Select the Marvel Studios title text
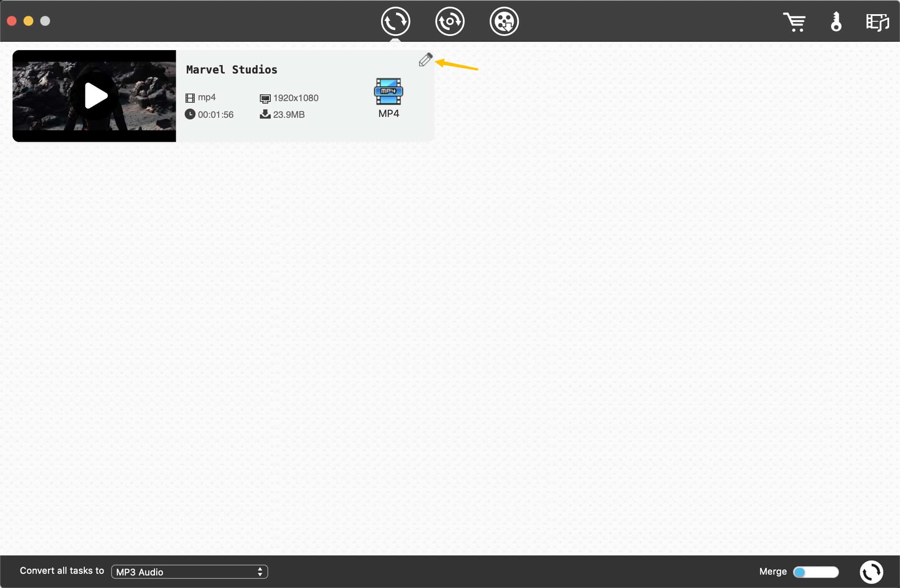This screenshot has width=900, height=588. (231, 70)
